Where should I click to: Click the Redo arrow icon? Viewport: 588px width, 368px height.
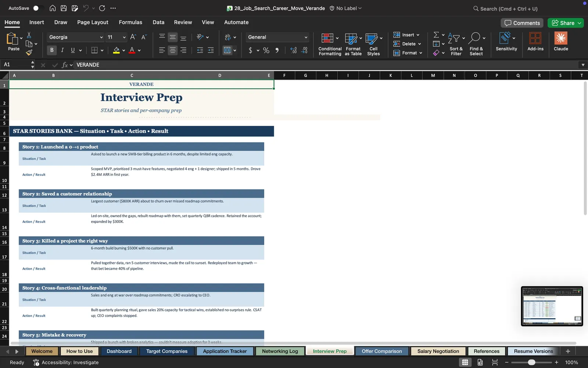[x=102, y=8]
